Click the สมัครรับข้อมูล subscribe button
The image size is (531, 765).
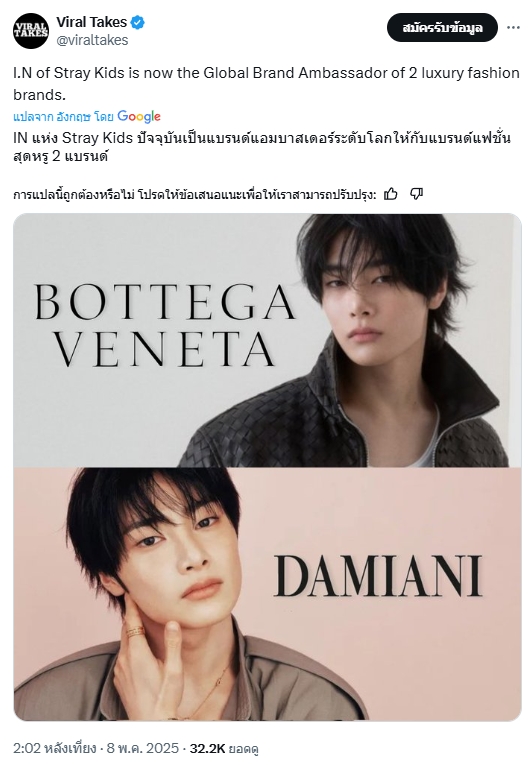click(442, 28)
